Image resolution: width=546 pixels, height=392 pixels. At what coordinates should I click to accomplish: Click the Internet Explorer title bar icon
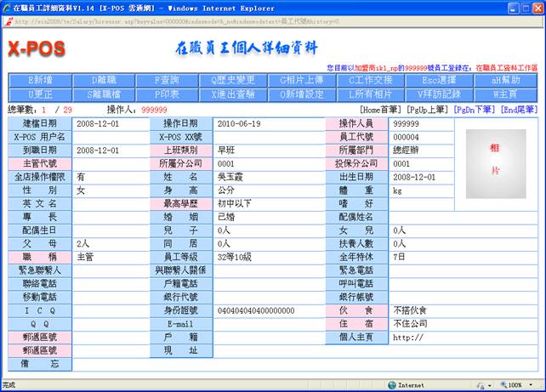point(7,7)
